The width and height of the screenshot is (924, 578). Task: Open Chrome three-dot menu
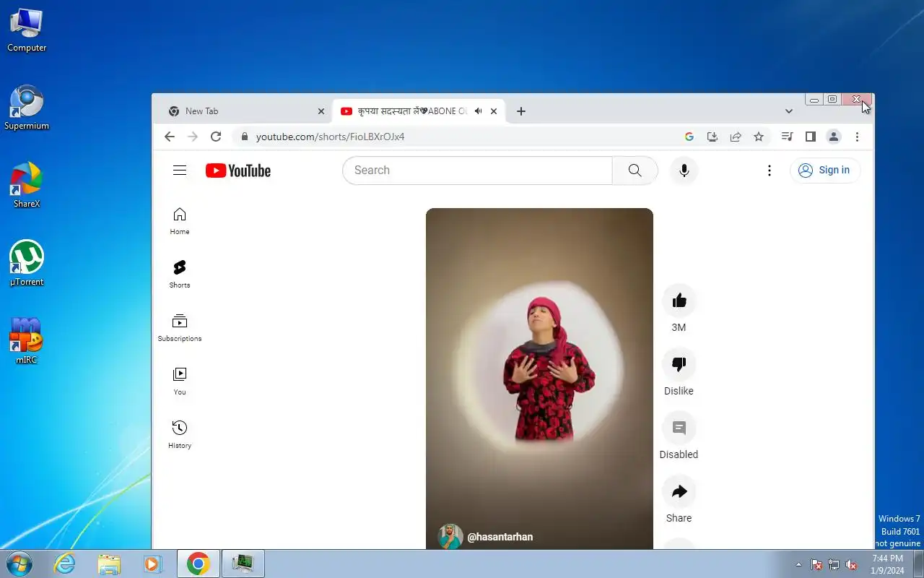pyautogui.click(x=857, y=137)
